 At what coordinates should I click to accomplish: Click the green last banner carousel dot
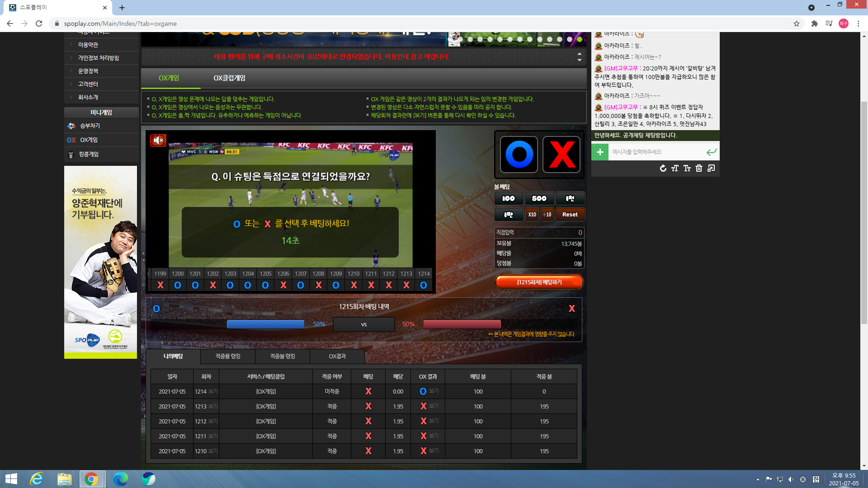tap(579, 39)
